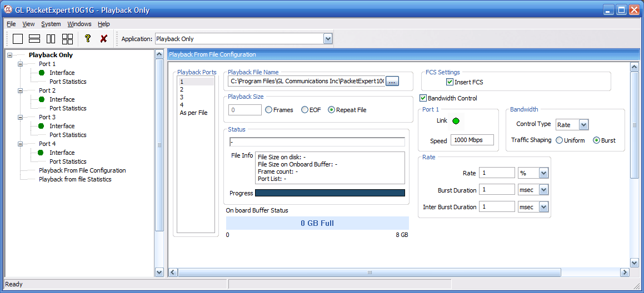Click the GL app icon in title bar

point(8,10)
